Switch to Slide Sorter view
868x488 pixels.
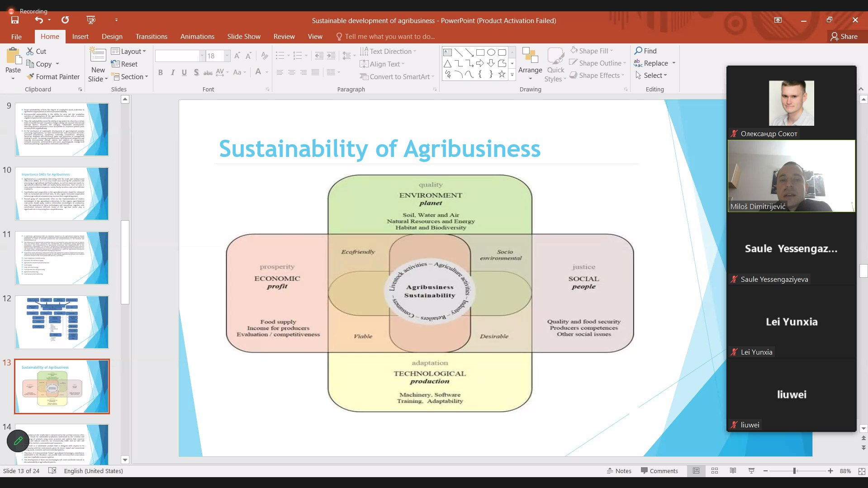pyautogui.click(x=715, y=471)
